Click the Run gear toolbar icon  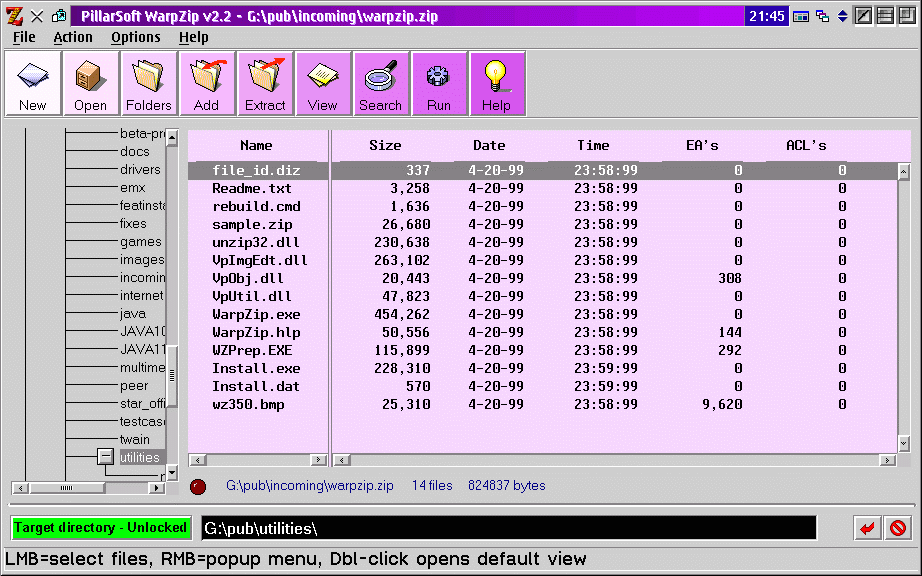[x=439, y=83]
